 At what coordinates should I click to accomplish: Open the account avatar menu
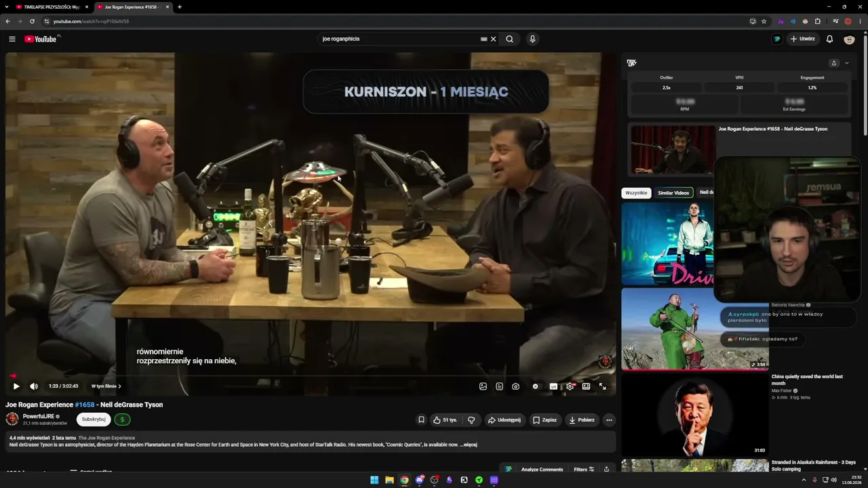(x=849, y=39)
